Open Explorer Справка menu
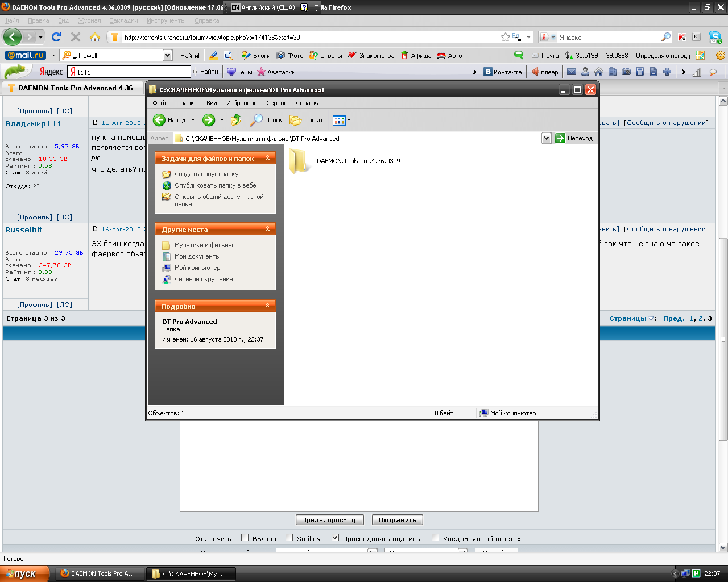The height and width of the screenshot is (582, 728). click(x=308, y=103)
